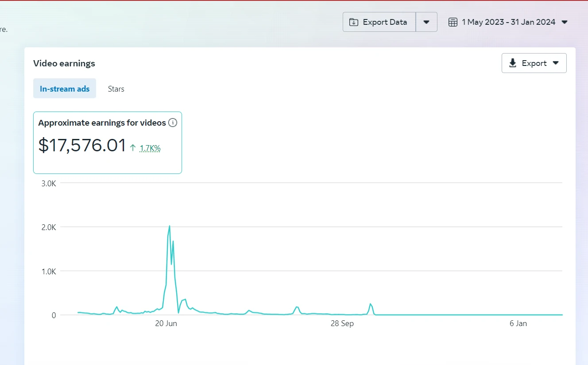Expand the date range caret
The height and width of the screenshot is (365, 588).
coord(565,22)
